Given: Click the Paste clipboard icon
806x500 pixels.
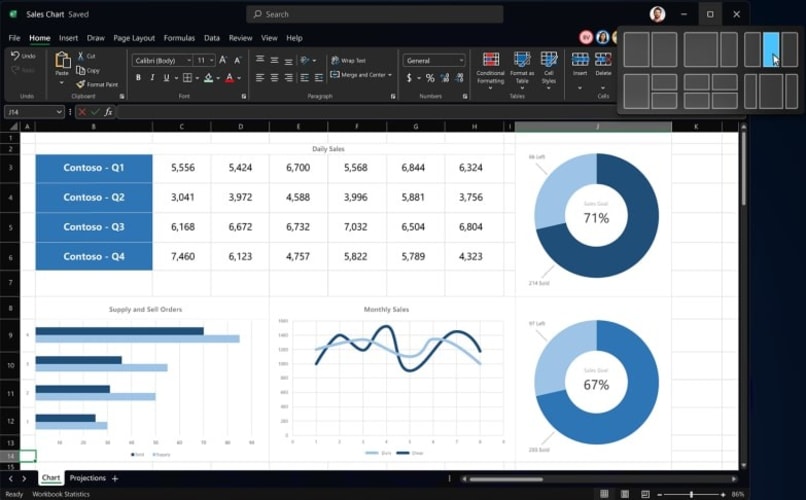Looking at the screenshot, I should [63, 61].
